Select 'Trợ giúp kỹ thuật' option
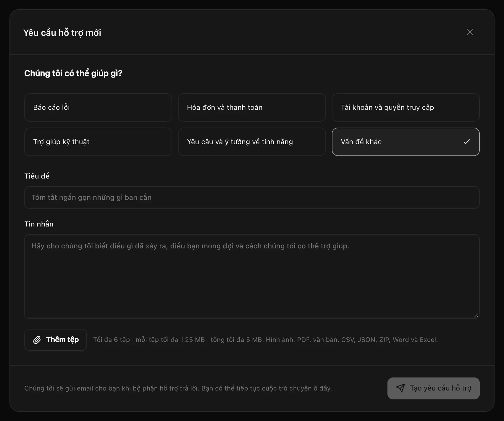Image resolution: width=504 pixels, height=421 pixels. 98,142
